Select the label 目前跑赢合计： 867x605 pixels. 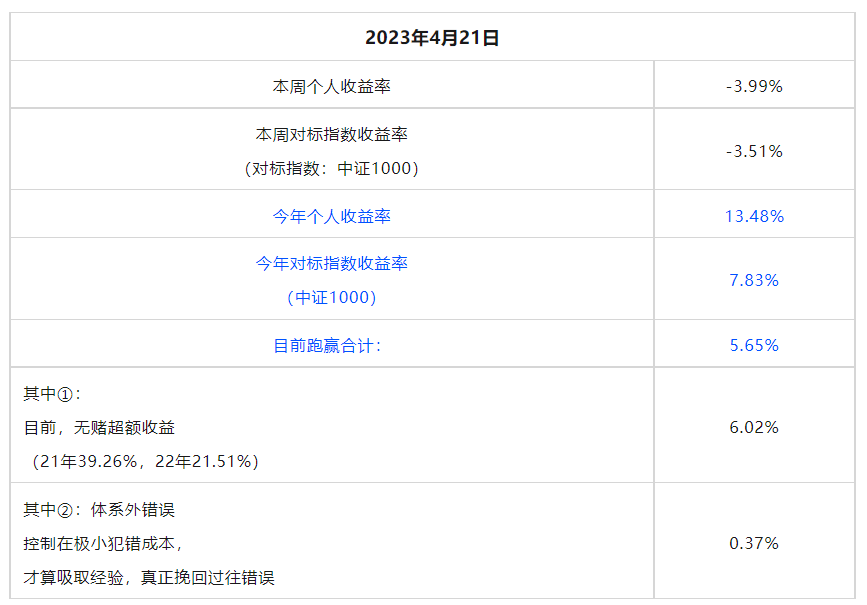click(328, 346)
